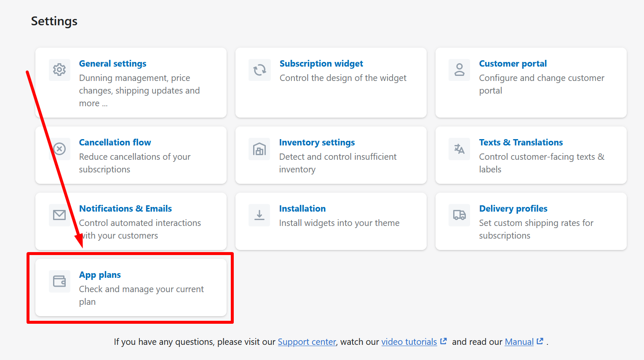Image resolution: width=644 pixels, height=360 pixels.
Task: Visit the Support center link
Action: point(307,342)
